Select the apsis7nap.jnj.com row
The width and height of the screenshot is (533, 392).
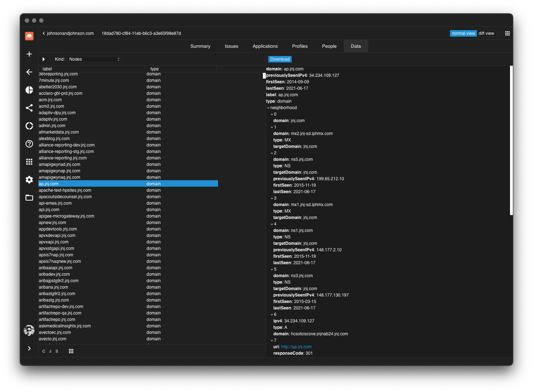click(x=128, y=255)
